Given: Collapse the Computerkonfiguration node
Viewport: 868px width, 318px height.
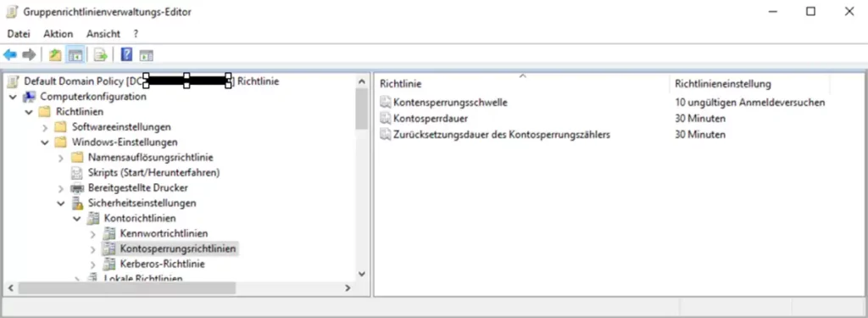Looking at the screenshot, I should (x=13, y=97).
